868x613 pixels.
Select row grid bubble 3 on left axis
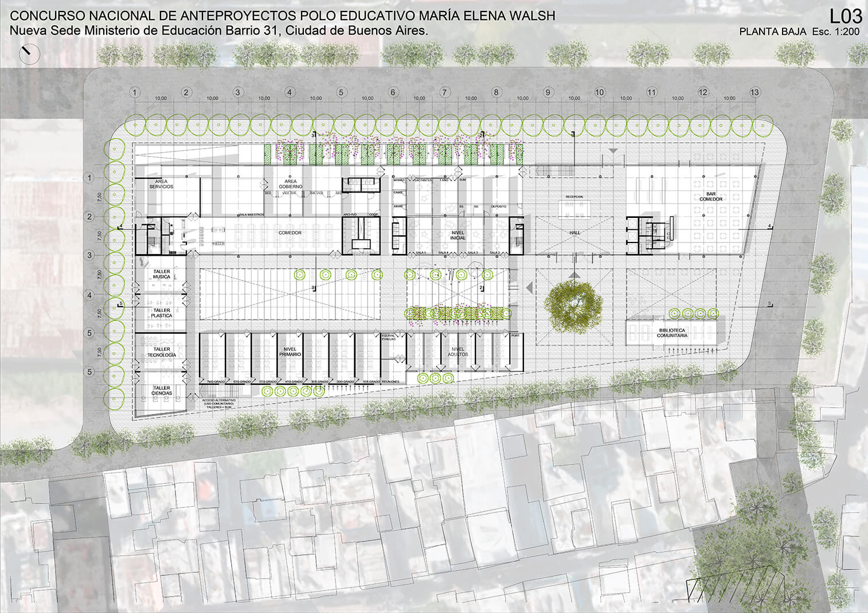(x=89, y=255)
